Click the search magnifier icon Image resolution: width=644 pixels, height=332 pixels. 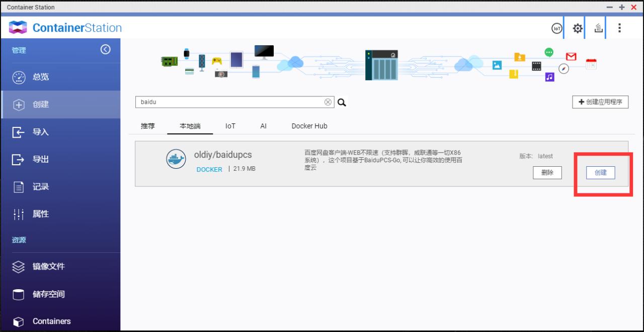click(x=342, y=102)
